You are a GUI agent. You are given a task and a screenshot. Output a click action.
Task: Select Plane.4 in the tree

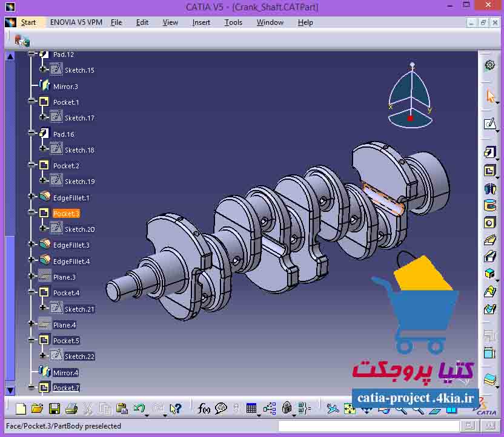click(x=64, y=325)
